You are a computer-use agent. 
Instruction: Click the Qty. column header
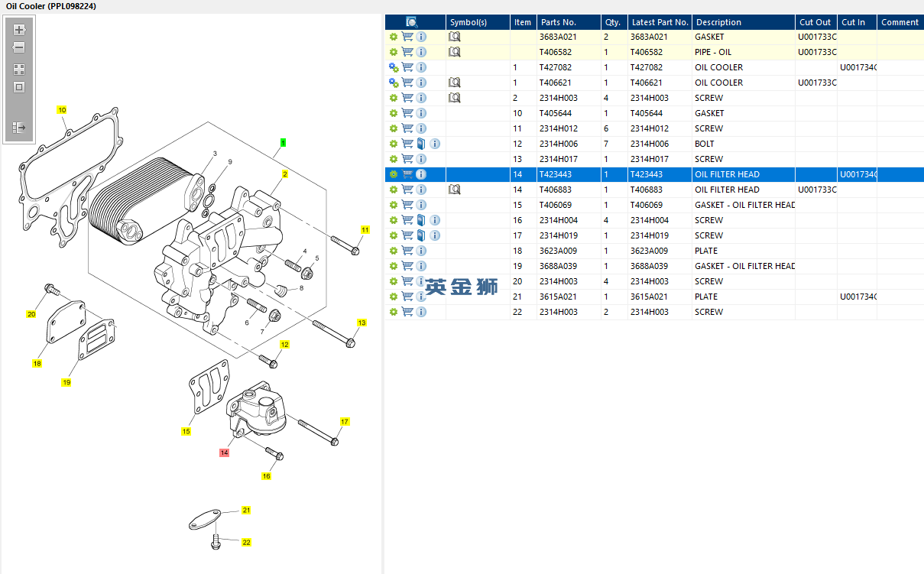[x=612, y=22]
